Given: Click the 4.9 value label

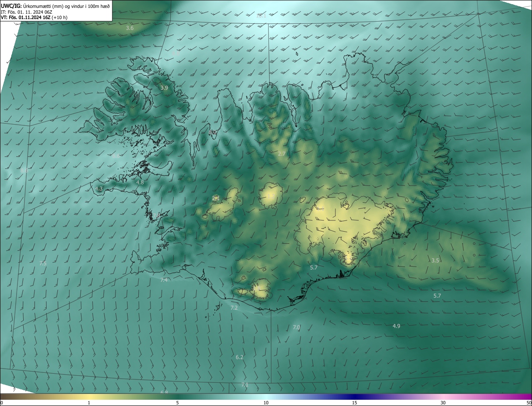Looking at the screenshot, I should 397,326.
